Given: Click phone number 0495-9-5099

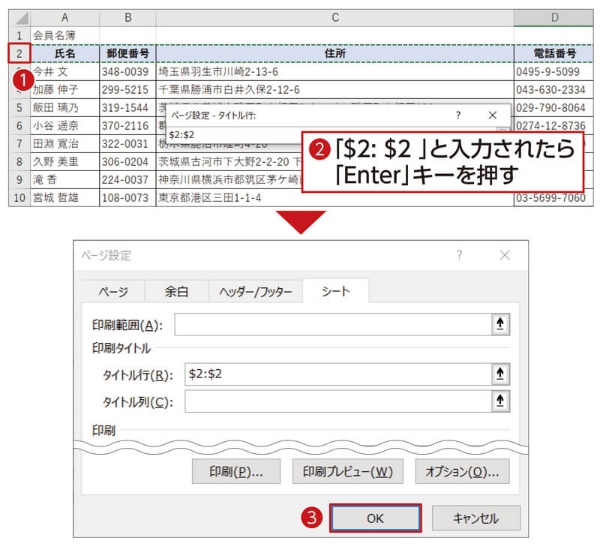Looking at the screenshot, I should click(x=554, y=72).
